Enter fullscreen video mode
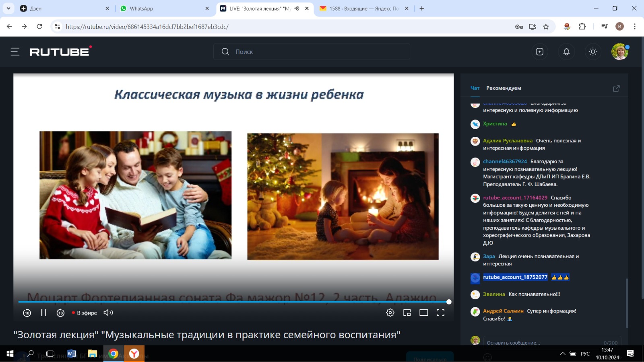 [441, 313]
